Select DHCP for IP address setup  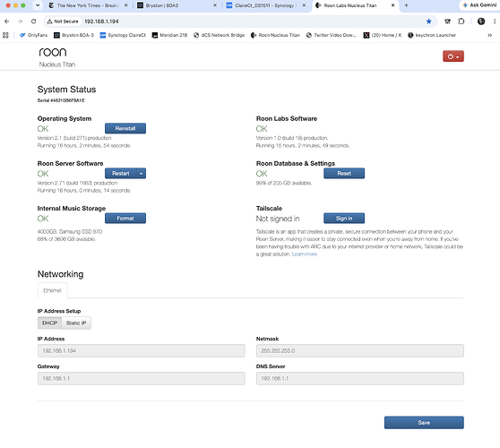49,323
